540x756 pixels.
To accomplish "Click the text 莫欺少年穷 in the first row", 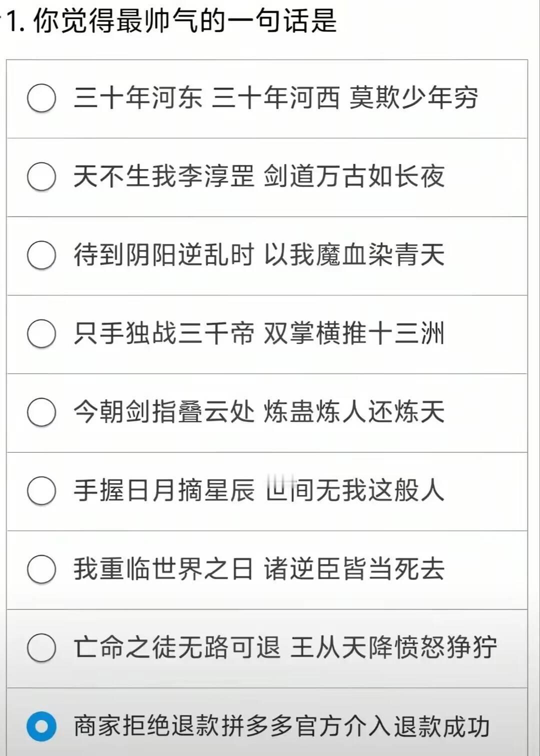I will click(415, 98).
